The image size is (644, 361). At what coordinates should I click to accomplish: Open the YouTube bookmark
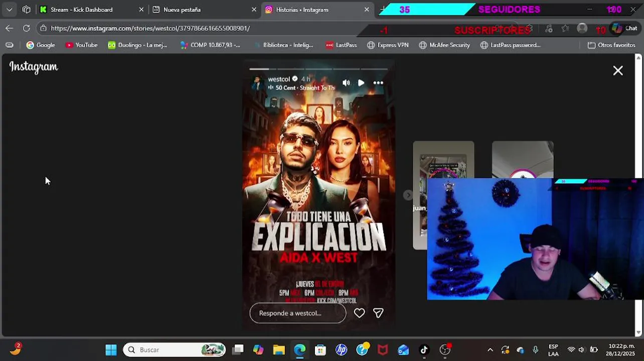81,45
